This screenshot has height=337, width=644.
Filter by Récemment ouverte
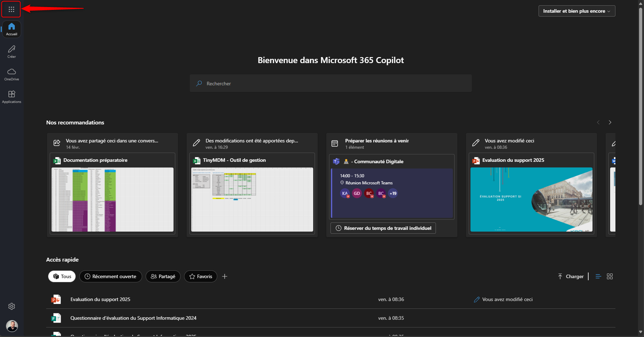click(x=110, y=276)
